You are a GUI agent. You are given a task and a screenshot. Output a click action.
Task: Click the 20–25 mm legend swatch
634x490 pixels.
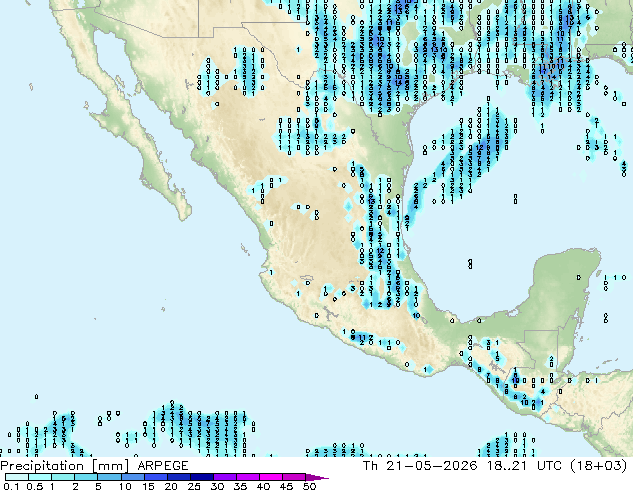pos(178,477)
